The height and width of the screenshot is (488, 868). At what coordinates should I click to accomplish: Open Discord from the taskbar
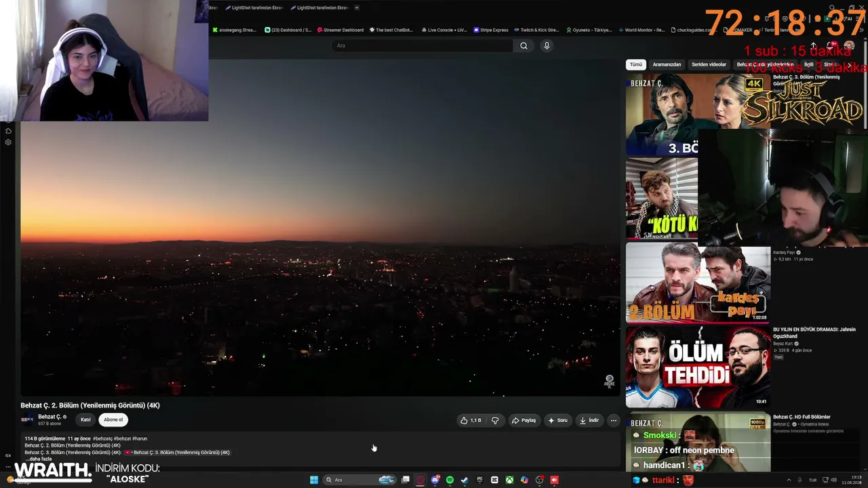click(435, 480)
